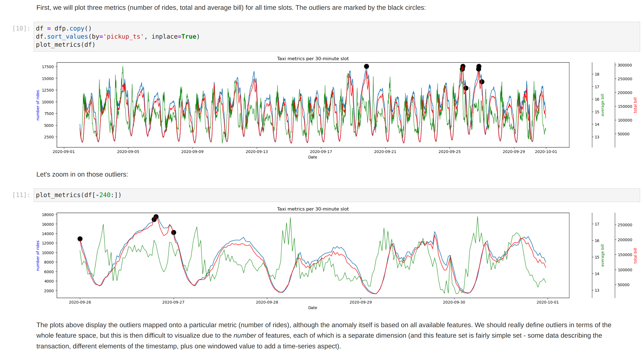Click upper chart's red 'total bill' label
This screenshot has height=356, width=644.
[x=635, y=105]
